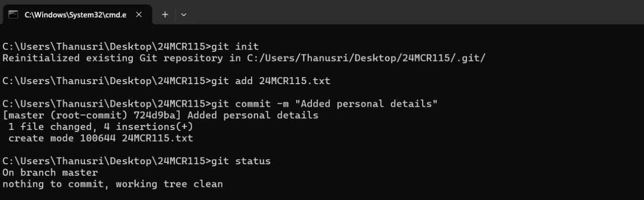
Task: Select the C:\Windows\System32\cmd.e tab title
Action: coord(75,15)
